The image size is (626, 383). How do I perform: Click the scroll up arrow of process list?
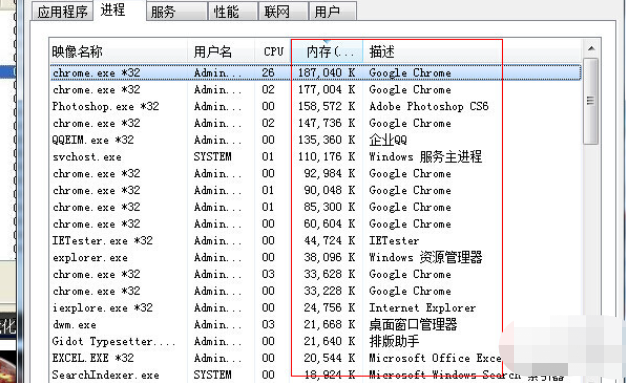tap(591, 49)
